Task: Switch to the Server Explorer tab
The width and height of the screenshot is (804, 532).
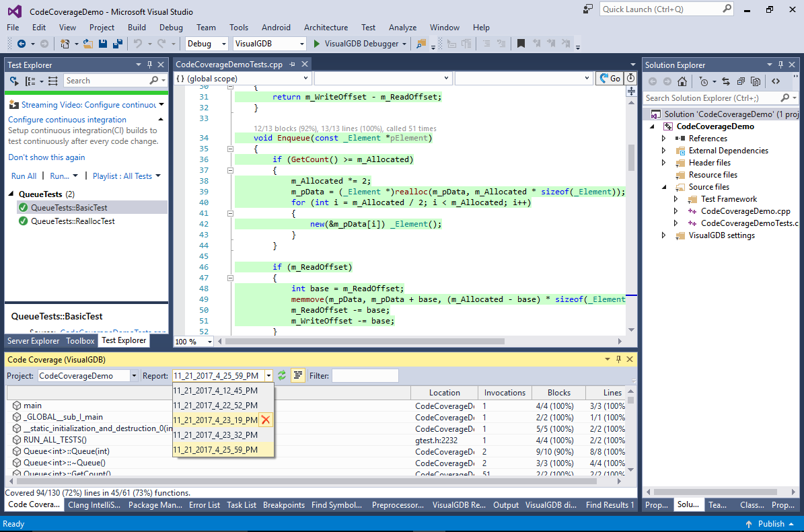Action: coord(34,341)
